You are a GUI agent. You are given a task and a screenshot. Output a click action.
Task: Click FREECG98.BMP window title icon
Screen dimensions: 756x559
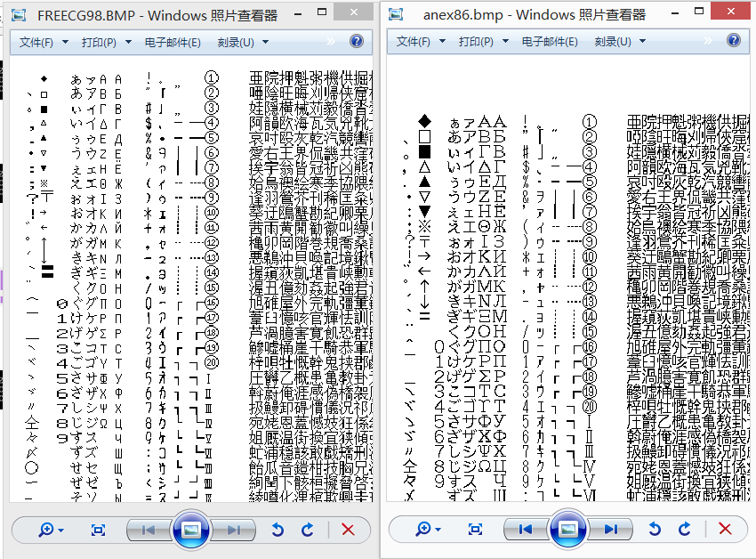pyautogui.click(x=19, y=15)
